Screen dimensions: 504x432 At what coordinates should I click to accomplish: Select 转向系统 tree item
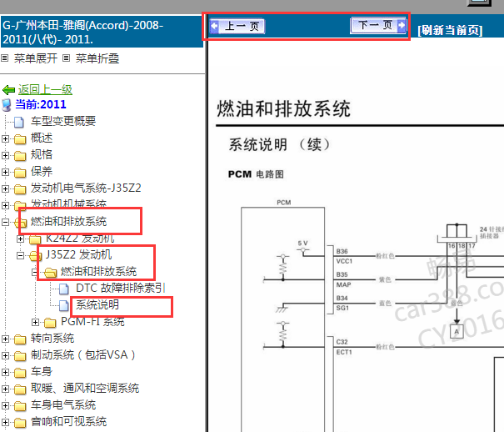click(x=52, y=338)
